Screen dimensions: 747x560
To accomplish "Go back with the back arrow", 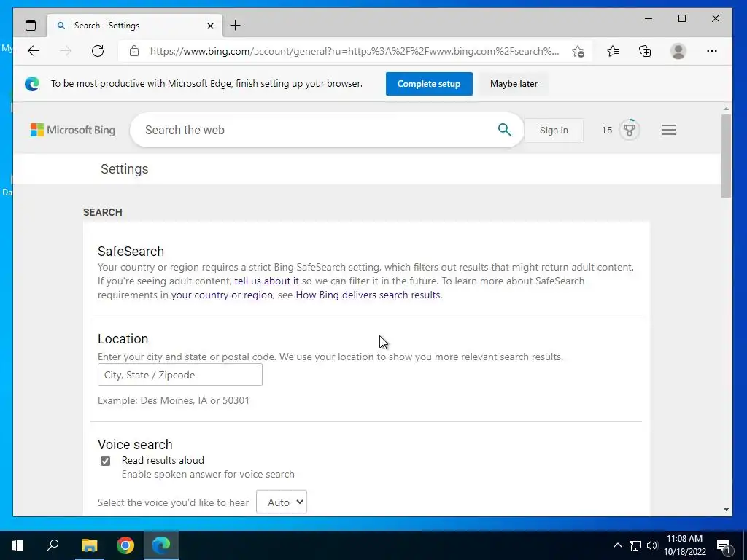I will click(34, 51).
